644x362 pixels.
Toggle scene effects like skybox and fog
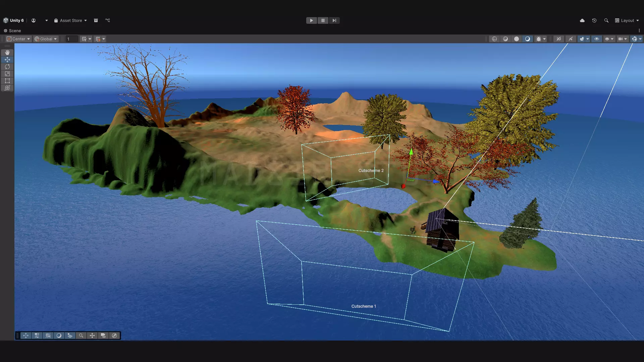pyautogui.click(x=582, y=39)
